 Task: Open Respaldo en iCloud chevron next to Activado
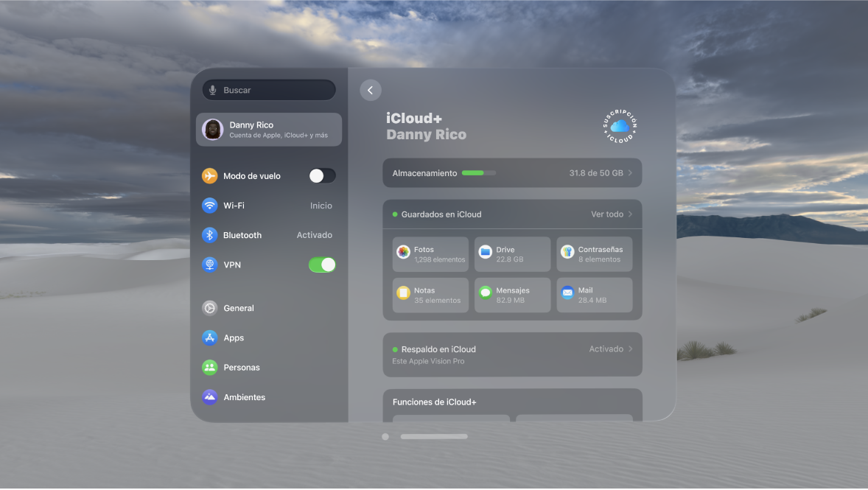pos(630,349)
